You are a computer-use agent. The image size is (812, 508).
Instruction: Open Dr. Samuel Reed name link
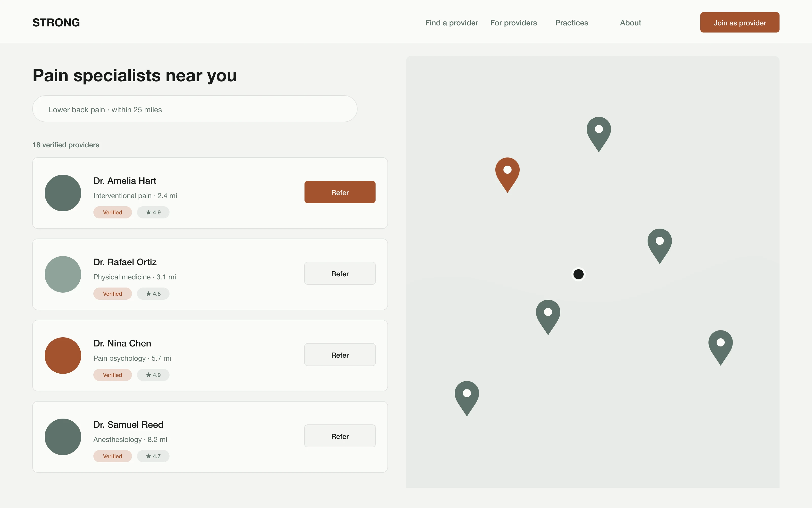coord(128,425)
